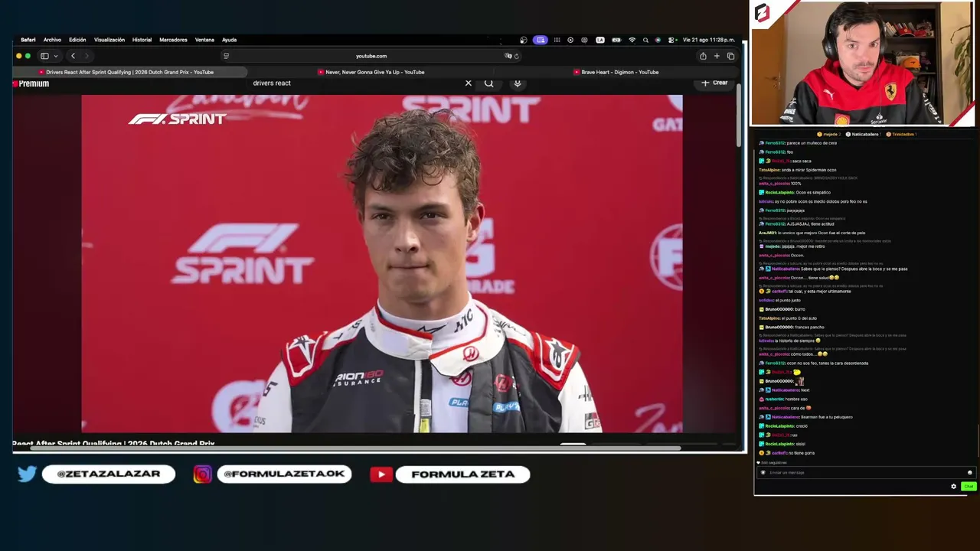Click the 'anda a mirar Spiderman ocon' message
This screenshot has width=980, height=551.
(798, 170)
